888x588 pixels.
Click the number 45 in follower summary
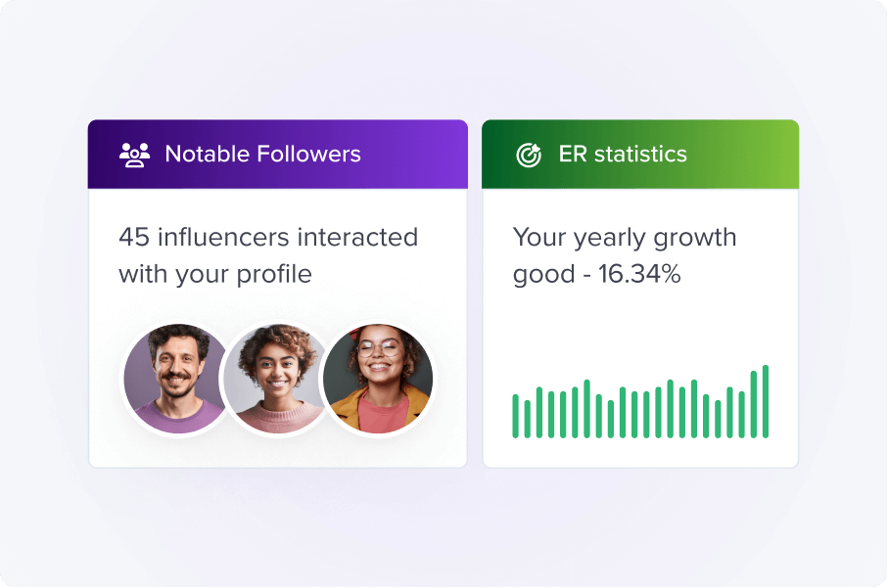click(x=134, y=238)
